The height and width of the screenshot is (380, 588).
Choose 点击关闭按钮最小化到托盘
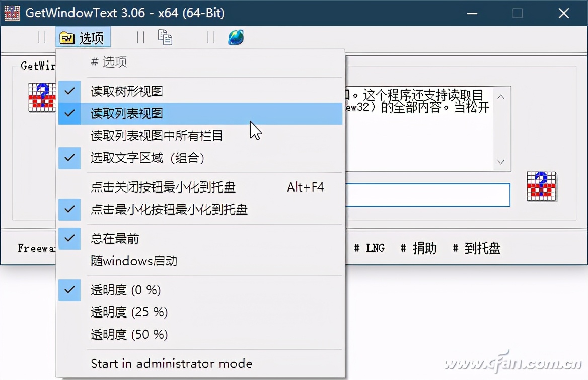pyautogui.click(x=200, y=187)
